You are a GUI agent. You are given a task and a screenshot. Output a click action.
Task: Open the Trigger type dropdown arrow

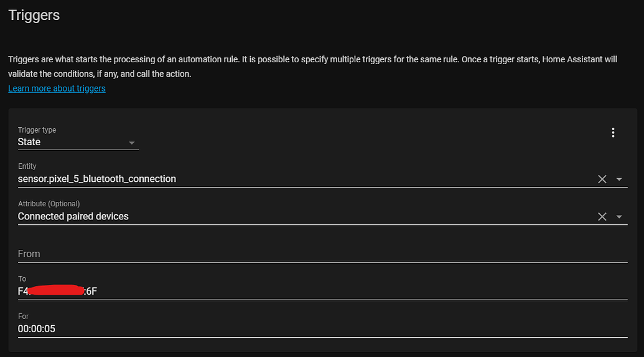click(x=131, y=143)
